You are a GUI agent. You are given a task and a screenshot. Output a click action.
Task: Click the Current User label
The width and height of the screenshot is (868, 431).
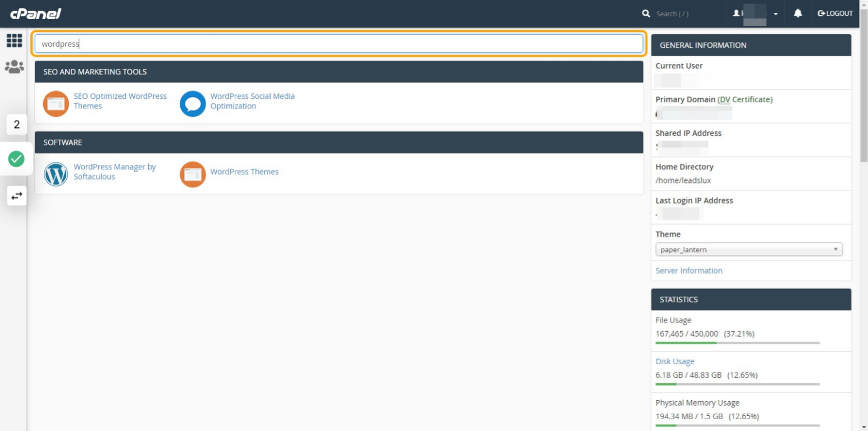coord(679,66)
